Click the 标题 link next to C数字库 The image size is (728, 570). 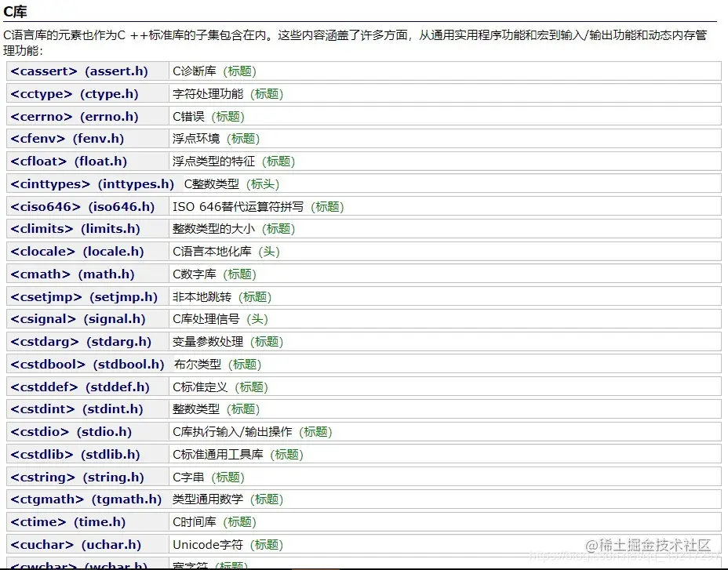[240, 274]
